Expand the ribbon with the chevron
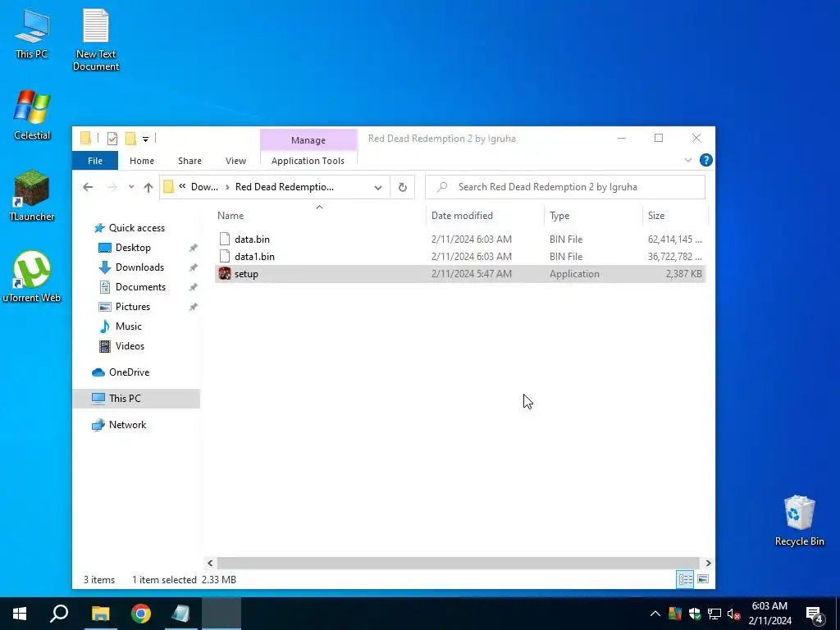This screenshot has width=840, height=630. (688, 160)
